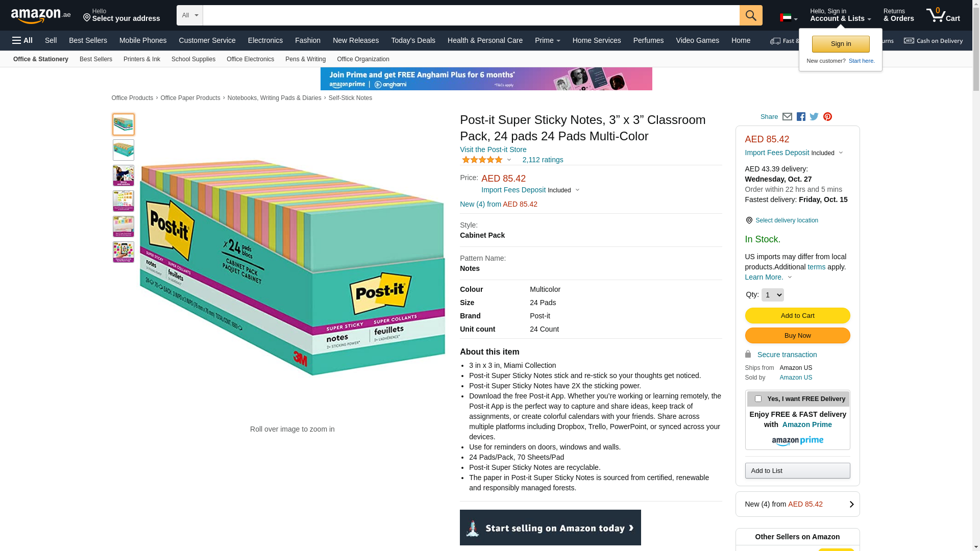Image resolution: width=980 pixels, height=551 pixels.
Task: Pin product on Pinterest
Action: pyautogui.click(x=827, y=117)
